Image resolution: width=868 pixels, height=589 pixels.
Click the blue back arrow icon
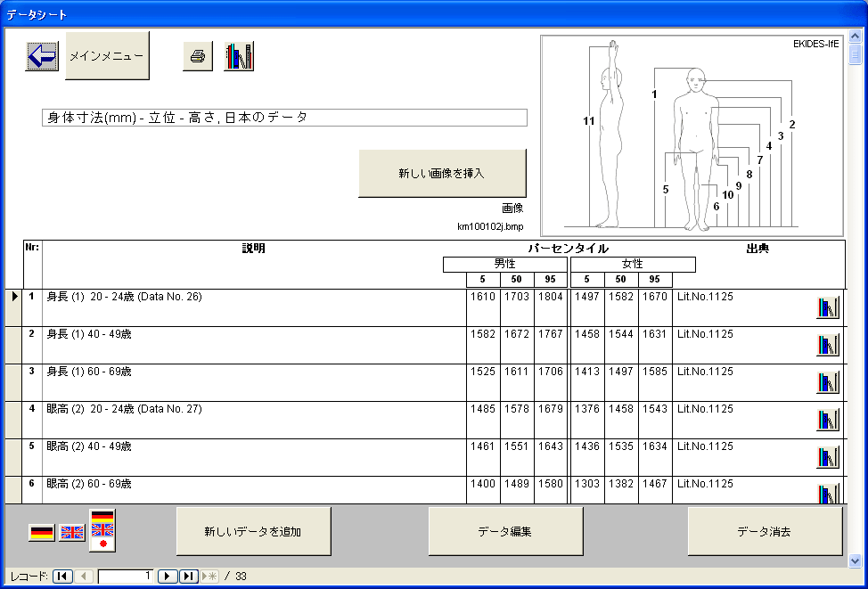(42, 56)
